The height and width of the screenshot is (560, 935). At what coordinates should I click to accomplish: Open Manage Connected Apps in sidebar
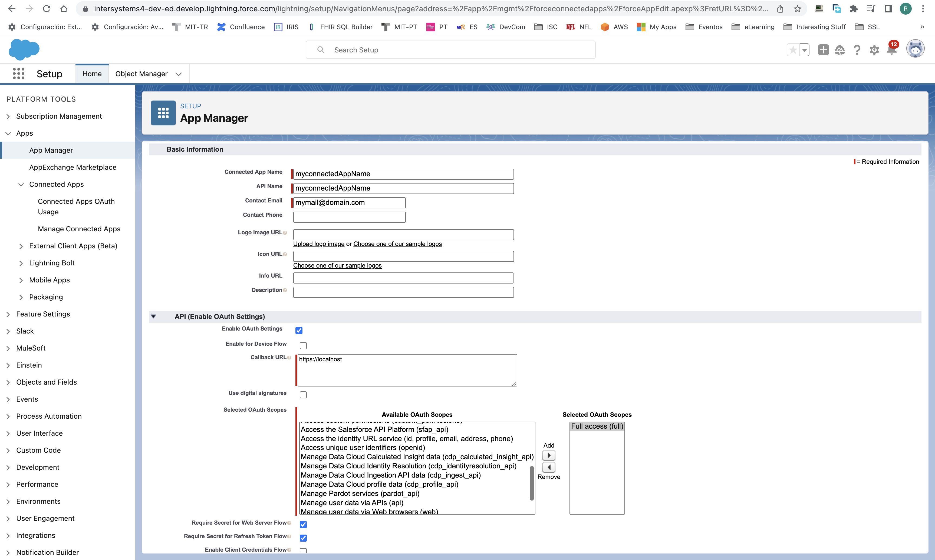(79, 229)
